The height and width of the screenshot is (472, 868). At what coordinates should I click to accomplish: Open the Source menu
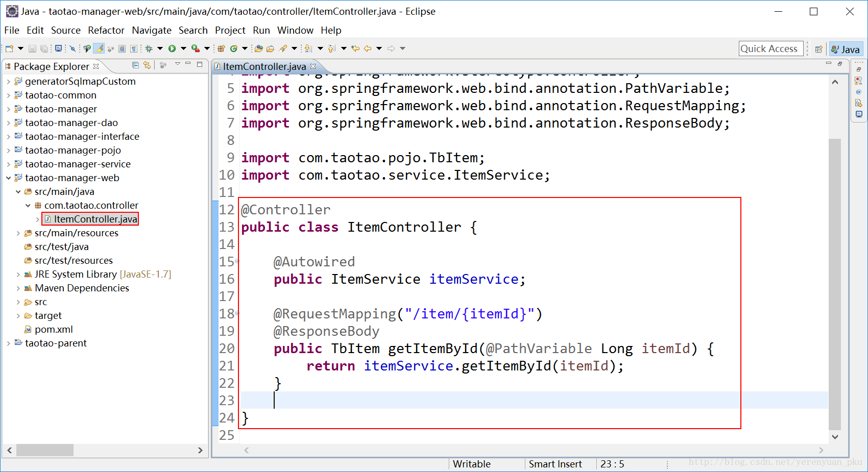coord(66,30)
